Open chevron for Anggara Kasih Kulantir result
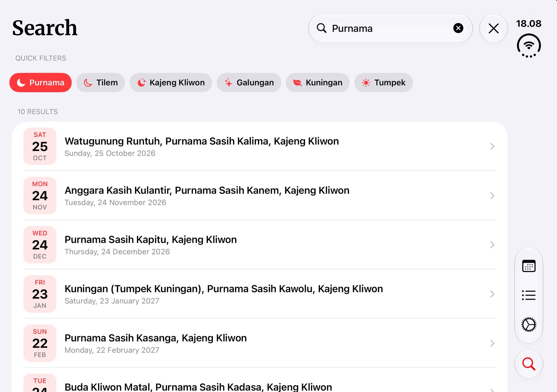The height and width of the screenshot is (392, 557). [x=492, y=196]
